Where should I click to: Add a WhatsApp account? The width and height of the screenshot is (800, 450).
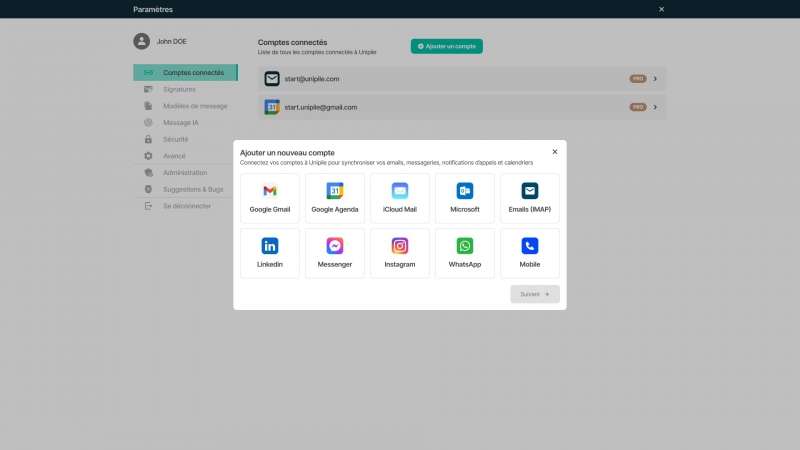click(465, 252)
